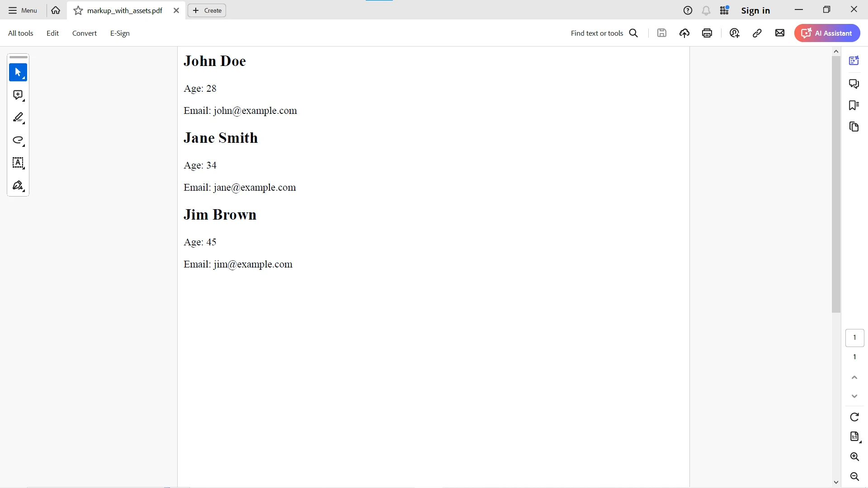This screenshot has height=488, width=868.
Task: Click the Freehand drawing tool
Action: tap(18, 141)
